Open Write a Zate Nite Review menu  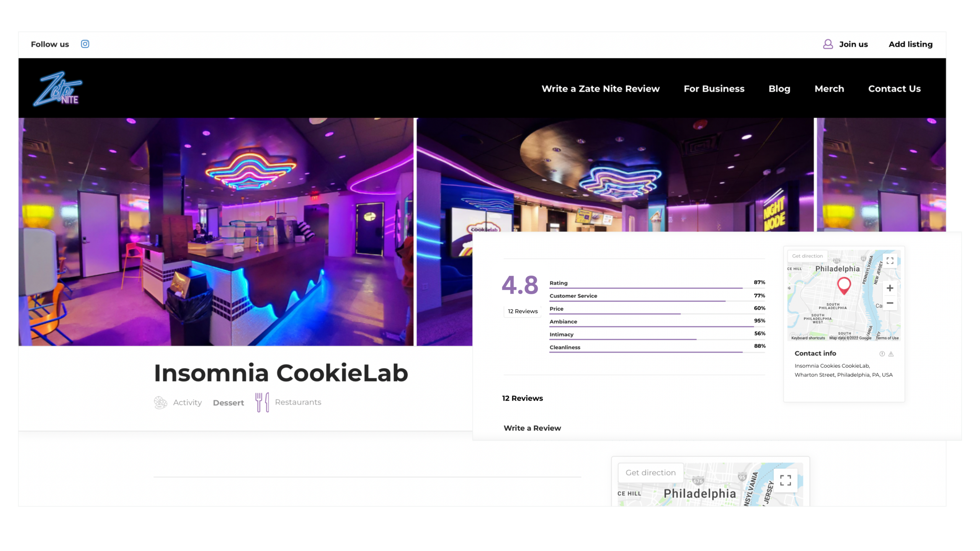600,89
